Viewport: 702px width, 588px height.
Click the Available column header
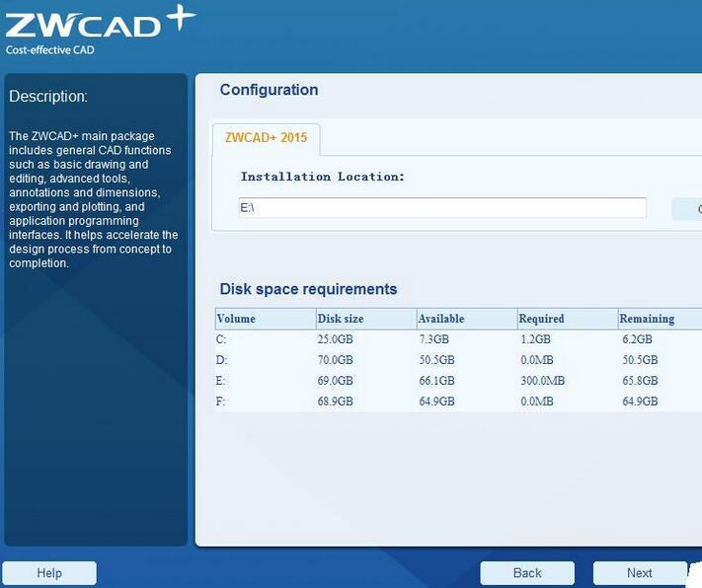[x=467, y=319]
